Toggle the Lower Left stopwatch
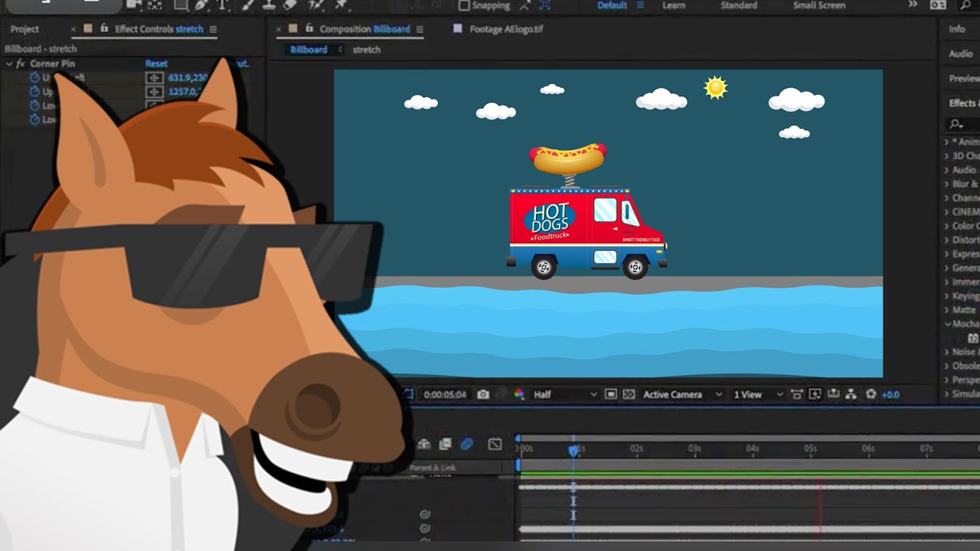The width and height of the screenshot is (980, 551). (x=34, y=106)
